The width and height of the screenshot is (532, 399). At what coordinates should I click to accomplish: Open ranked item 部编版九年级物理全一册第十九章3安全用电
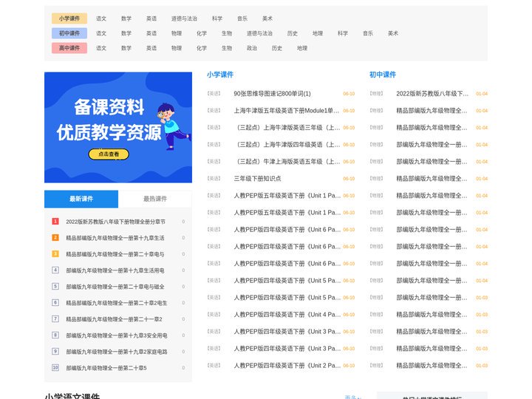117,335
